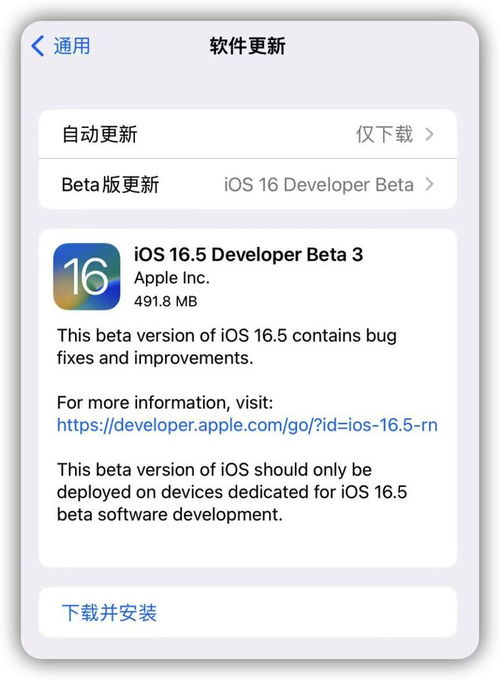Open the developer.apple.com release notes link
The height and width of the screenshot is (680, 500).
[x=247, y=425]
